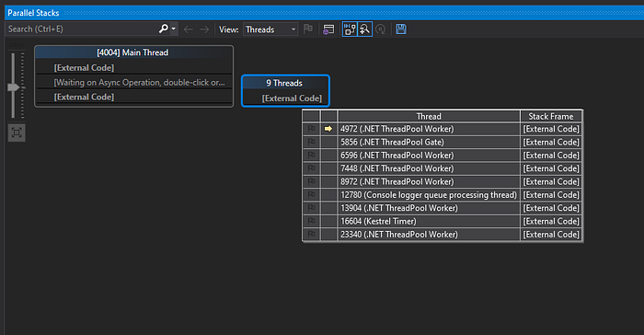This screenshot has height=335, width=644.
Task: Click the Stack Frame column header
Action: tap(551, 116)
